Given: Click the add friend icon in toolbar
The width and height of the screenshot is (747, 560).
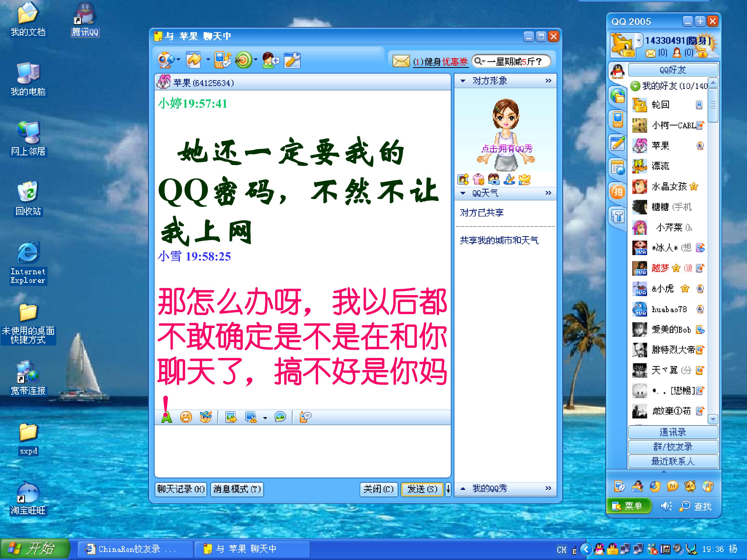Looking at the screenshot, I should [271, 60].
